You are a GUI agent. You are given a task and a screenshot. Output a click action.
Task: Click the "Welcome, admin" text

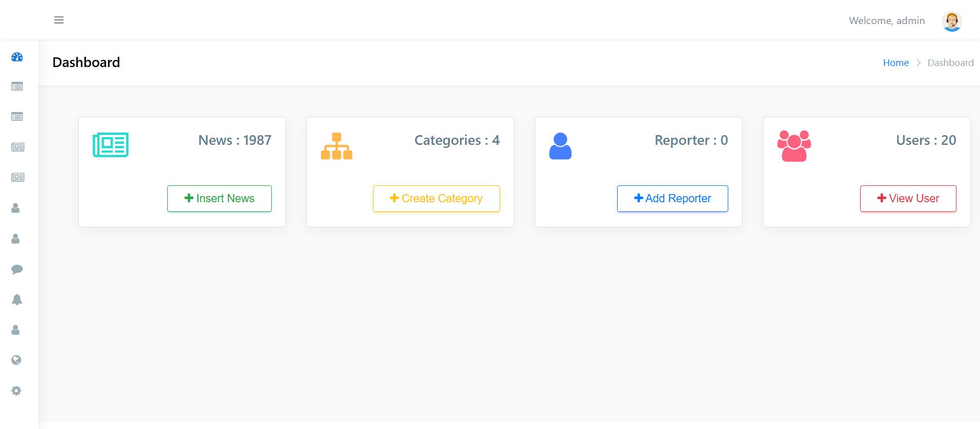tap(886, 20)
